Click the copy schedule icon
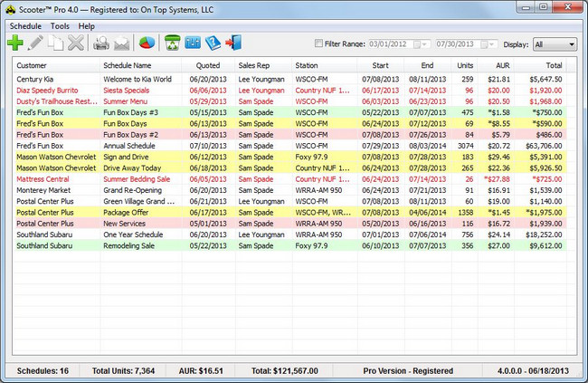The width and height of the screenshot is (588, 383). pyautogui.click(x=55, y=43)
